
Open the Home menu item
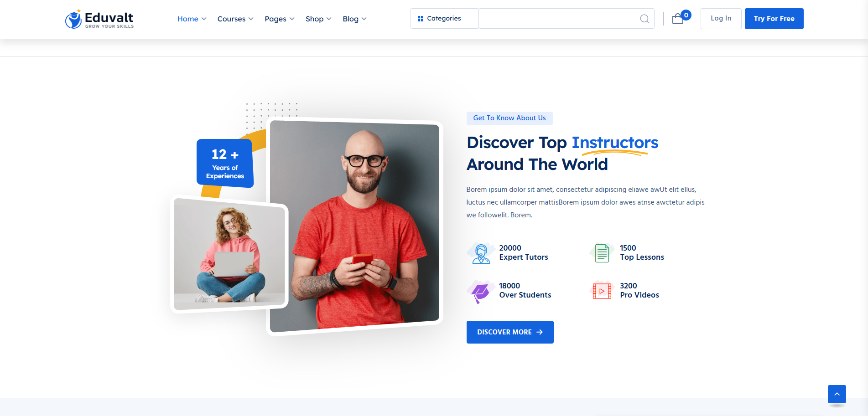pos(188,19)
